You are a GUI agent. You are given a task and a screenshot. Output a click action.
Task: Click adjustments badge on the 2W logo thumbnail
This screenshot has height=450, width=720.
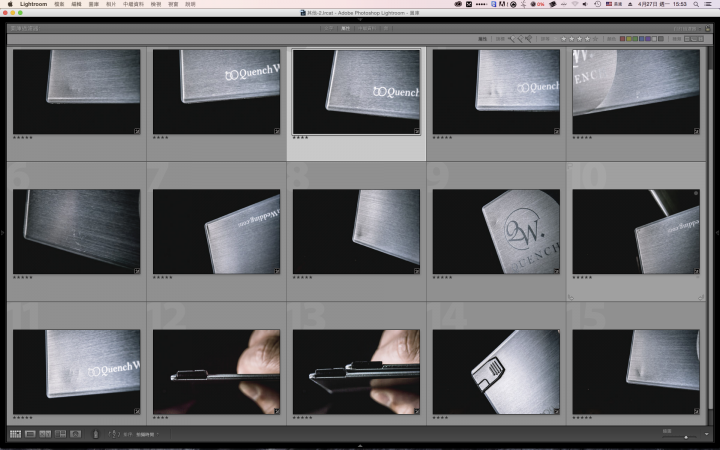[557, 271]
